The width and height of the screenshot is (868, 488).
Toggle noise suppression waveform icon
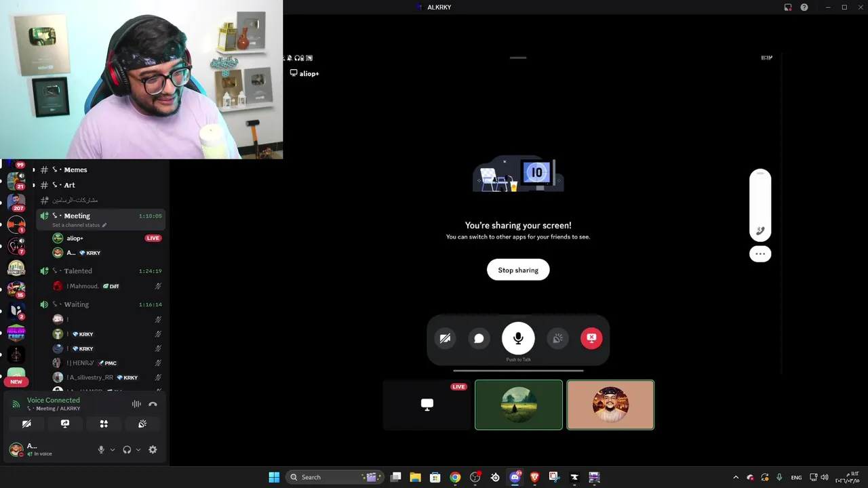click(x=136, y=404)
